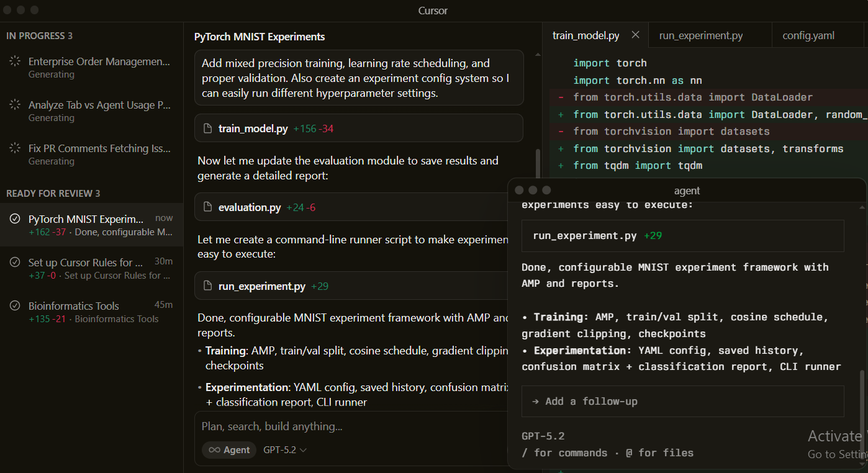Screen dimensions: 868x473
Task: Toggle the checkmark on Bioinformatics Tools task
Action: [x=15, y=306]
